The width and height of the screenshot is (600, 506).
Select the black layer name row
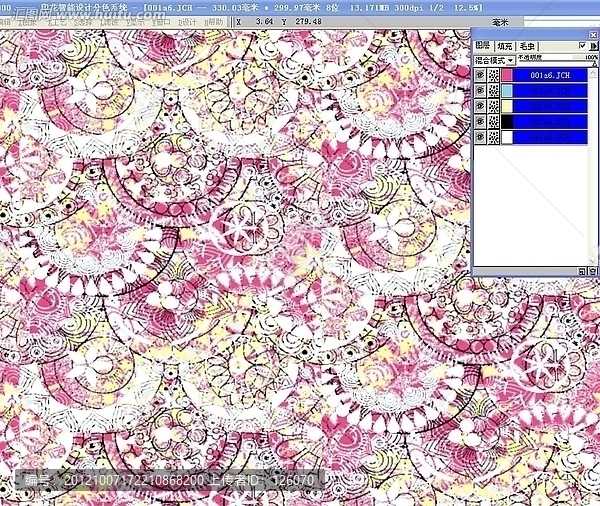pos(550,122)
